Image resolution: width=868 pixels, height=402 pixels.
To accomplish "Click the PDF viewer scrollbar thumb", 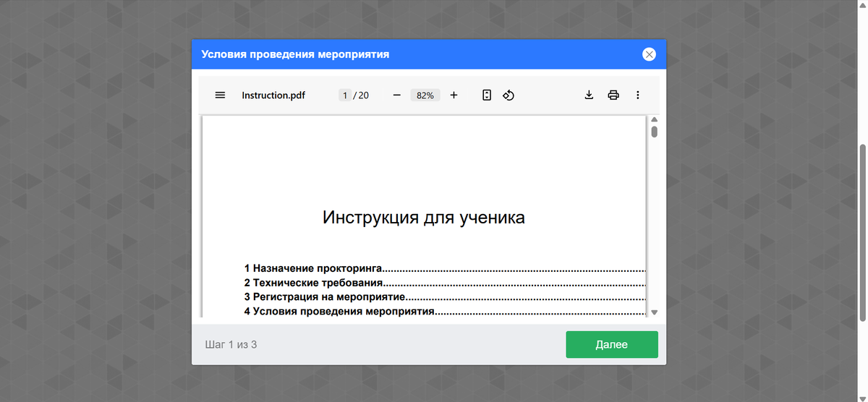I will tap(655, 132).
